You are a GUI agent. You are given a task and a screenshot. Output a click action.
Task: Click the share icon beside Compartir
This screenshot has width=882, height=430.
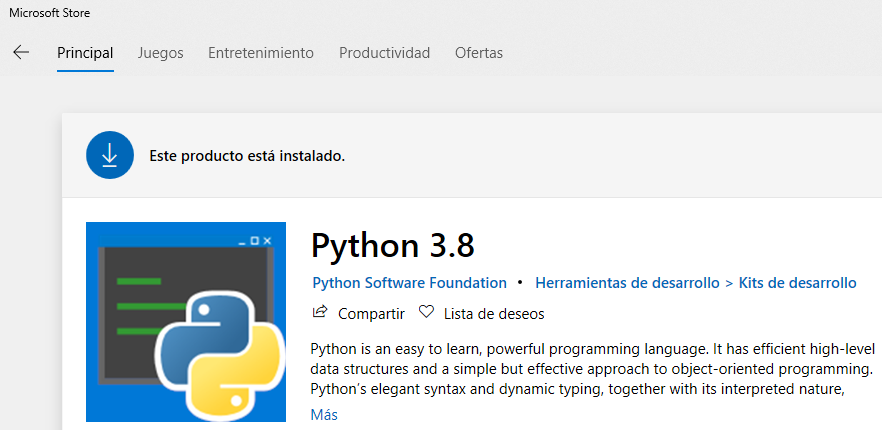(x=320, y=311)
